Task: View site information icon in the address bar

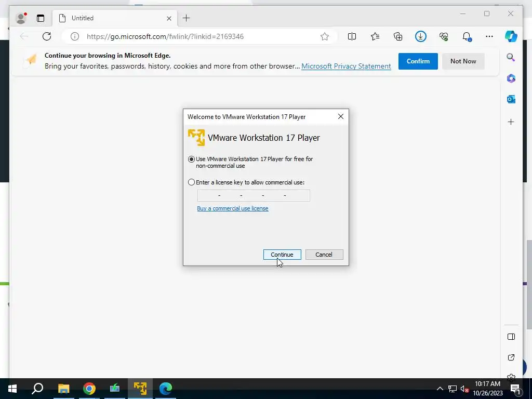Action: pos(75,36)
